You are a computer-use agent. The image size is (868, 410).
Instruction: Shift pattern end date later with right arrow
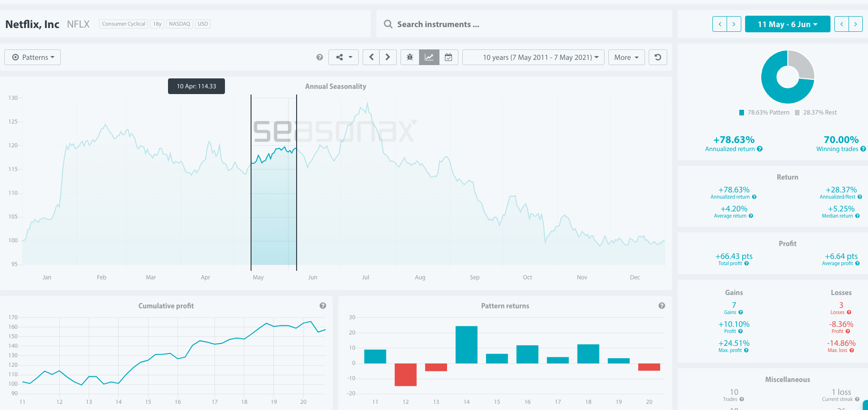855,24
